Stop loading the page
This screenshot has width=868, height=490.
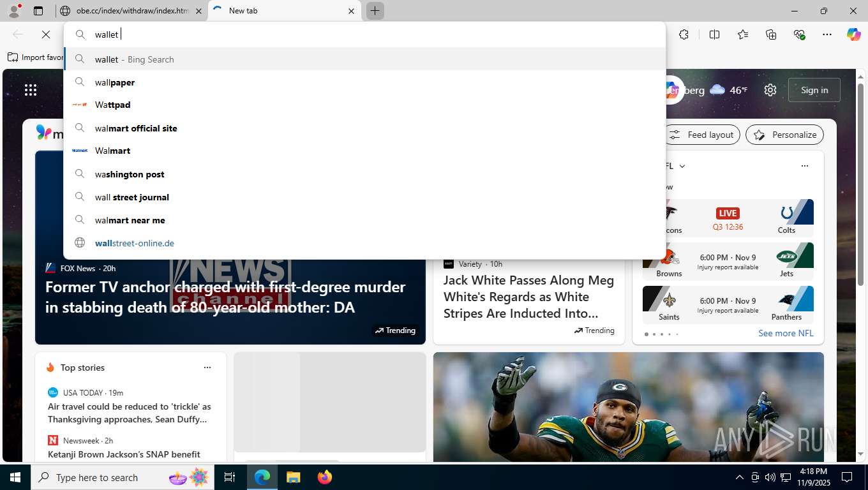click(x=45, y=34)
